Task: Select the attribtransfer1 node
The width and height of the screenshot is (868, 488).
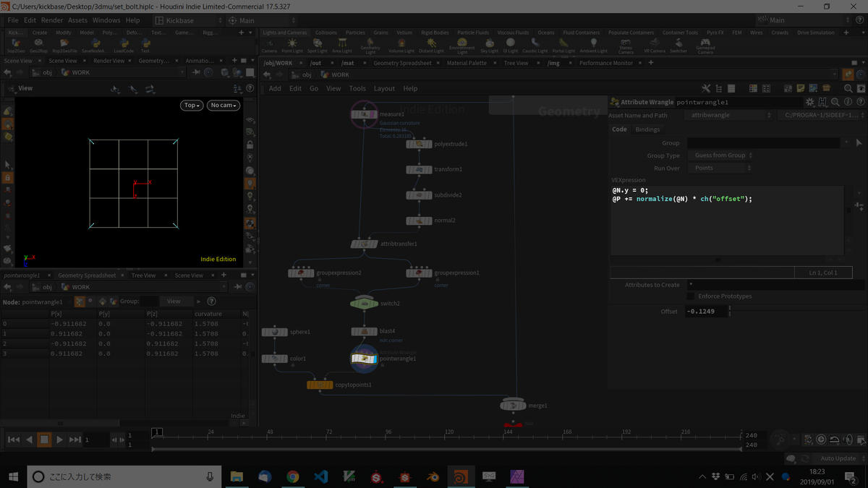Action: click(x=364, y=244)
